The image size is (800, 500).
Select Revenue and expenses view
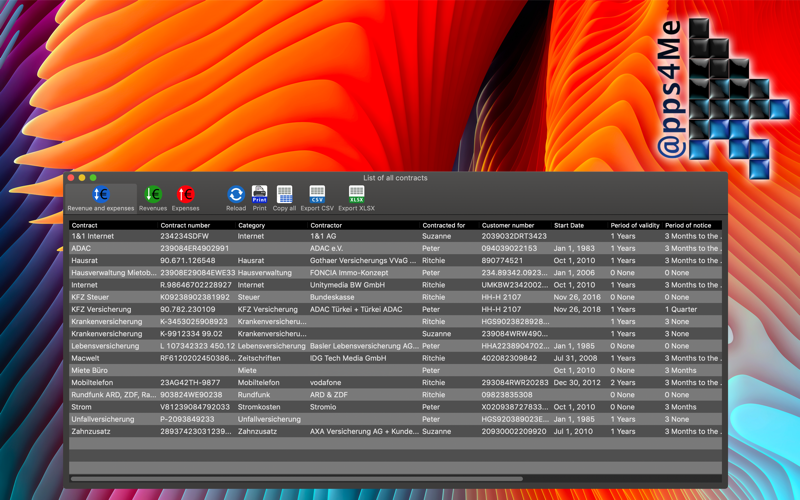tap(101, 198)
